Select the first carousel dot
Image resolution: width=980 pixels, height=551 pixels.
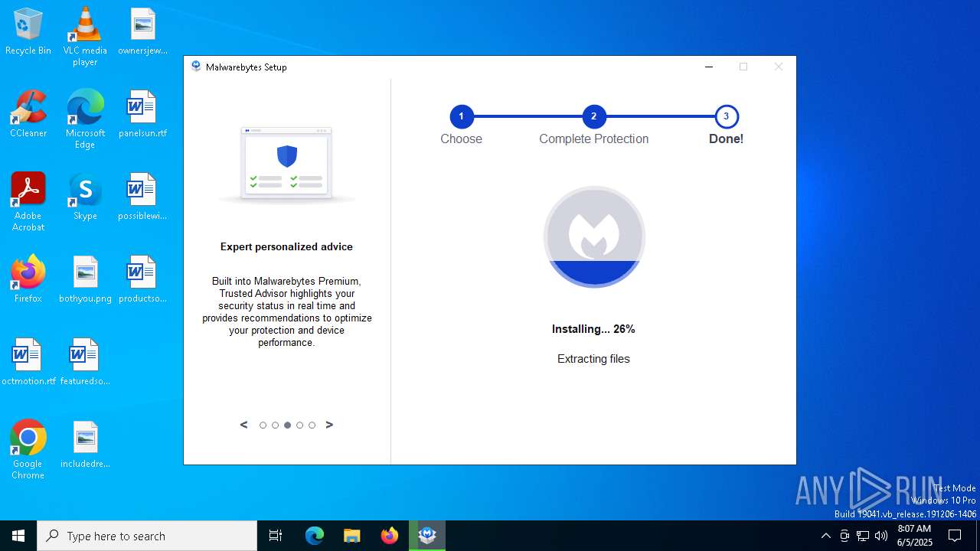pos(263,425)
